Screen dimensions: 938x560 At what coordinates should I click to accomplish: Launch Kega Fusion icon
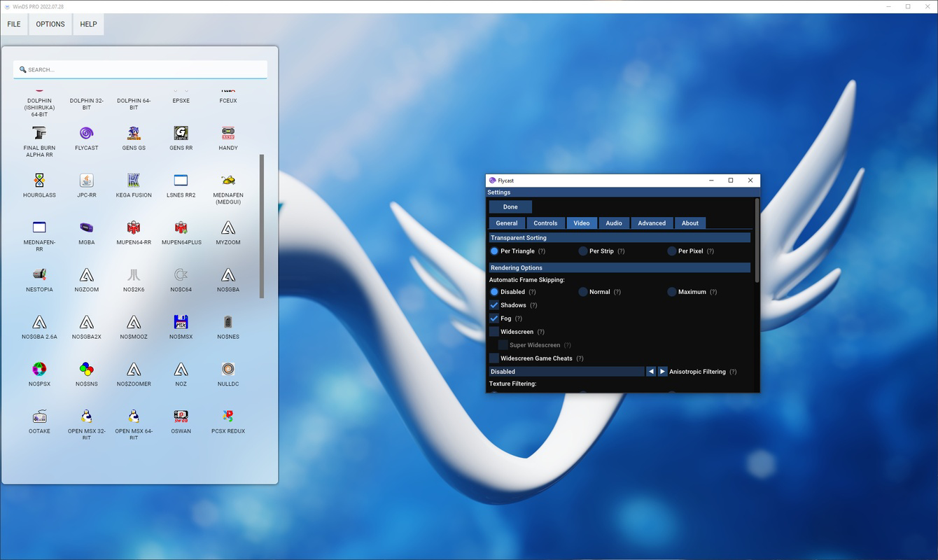tap(134, 180)
